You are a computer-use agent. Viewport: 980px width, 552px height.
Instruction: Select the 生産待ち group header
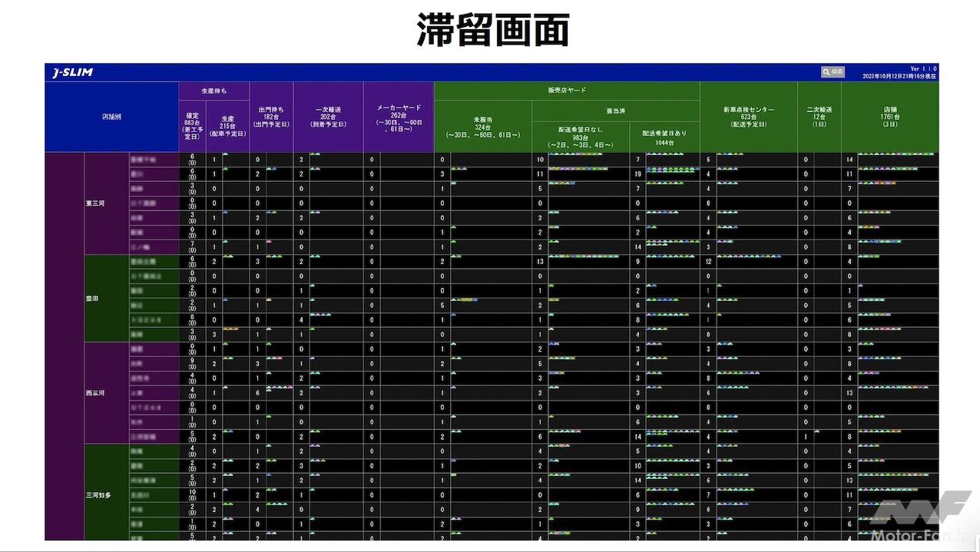[214, 91]
